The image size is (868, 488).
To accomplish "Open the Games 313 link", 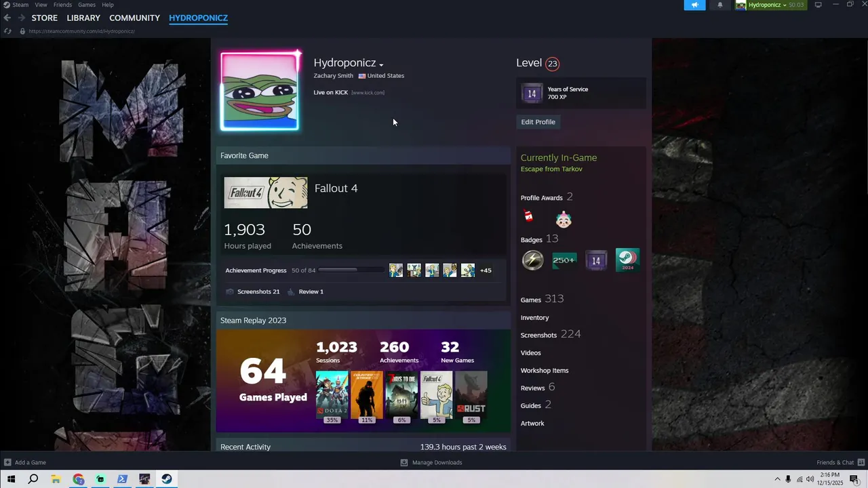I will [542, 299].
